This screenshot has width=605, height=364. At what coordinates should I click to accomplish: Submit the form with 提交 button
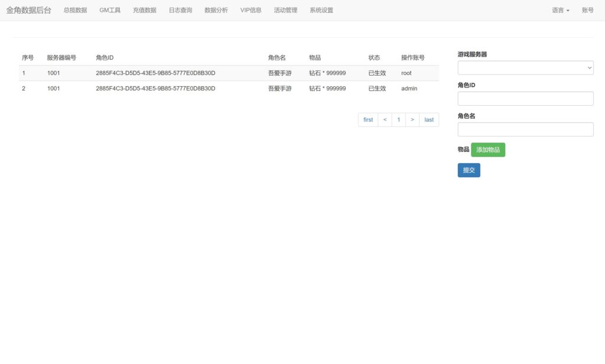click(469, 170)
